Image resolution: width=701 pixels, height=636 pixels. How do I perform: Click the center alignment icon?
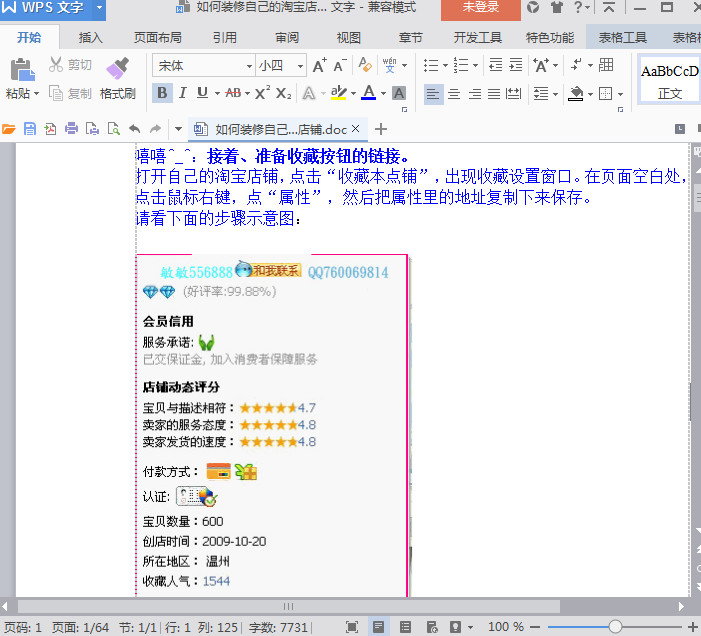454,94
